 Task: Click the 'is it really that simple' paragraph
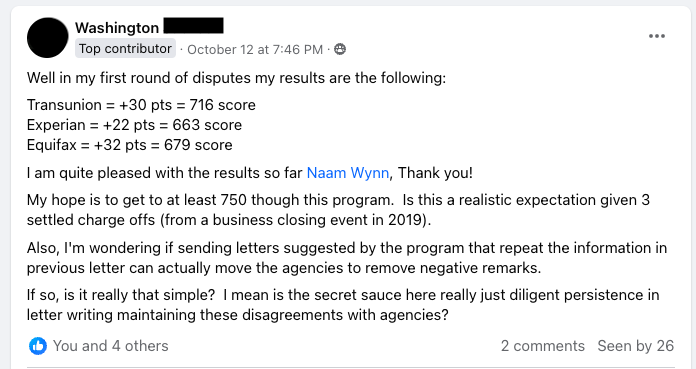343,305
